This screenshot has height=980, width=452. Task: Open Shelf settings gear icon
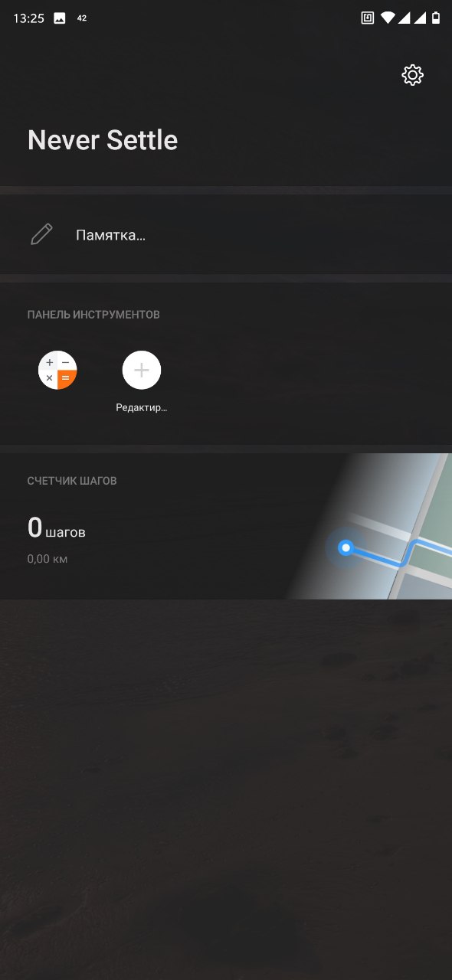click(412, 75)
